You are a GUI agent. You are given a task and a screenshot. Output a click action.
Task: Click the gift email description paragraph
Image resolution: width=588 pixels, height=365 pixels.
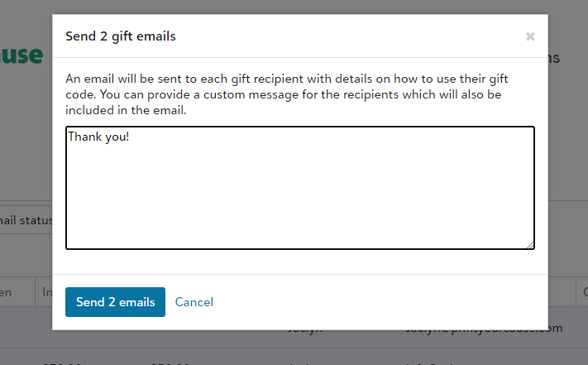coord(287,94)
